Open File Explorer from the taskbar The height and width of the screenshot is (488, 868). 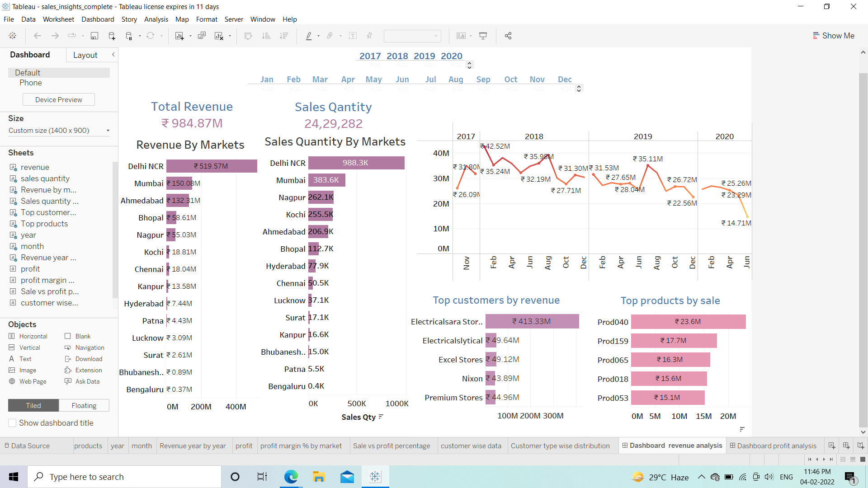[319, 477]
